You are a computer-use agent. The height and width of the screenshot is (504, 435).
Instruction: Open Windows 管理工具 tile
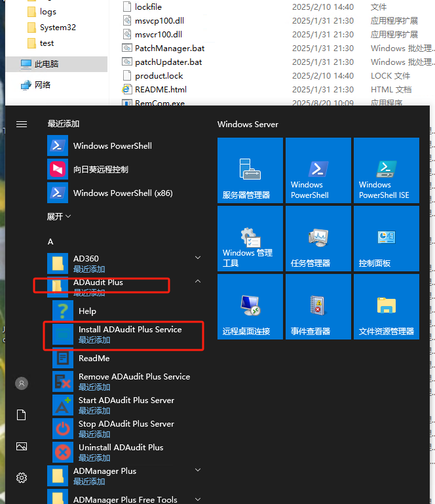pyautogui.click(x=250, y=239)
